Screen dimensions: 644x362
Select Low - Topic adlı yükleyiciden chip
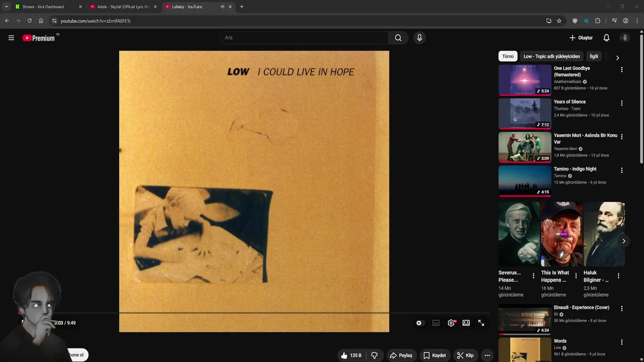[x=552, y=56]
